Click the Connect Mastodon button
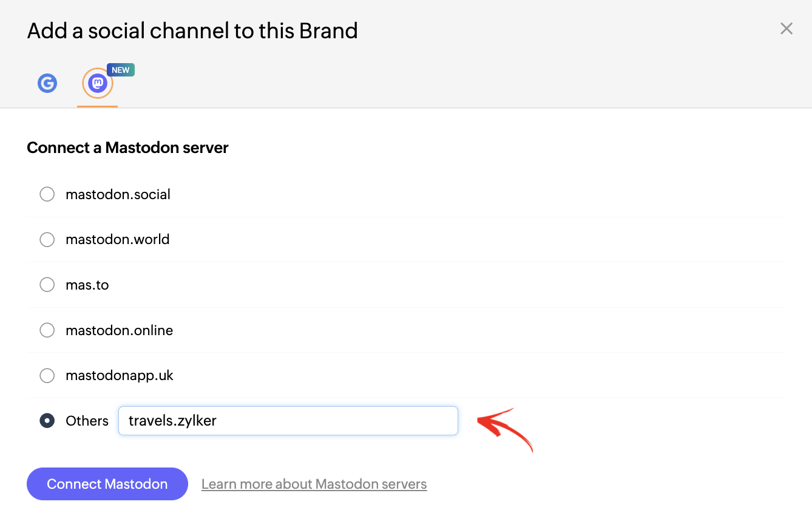This screenshot has height=527, width=812. tap(107, 484)
